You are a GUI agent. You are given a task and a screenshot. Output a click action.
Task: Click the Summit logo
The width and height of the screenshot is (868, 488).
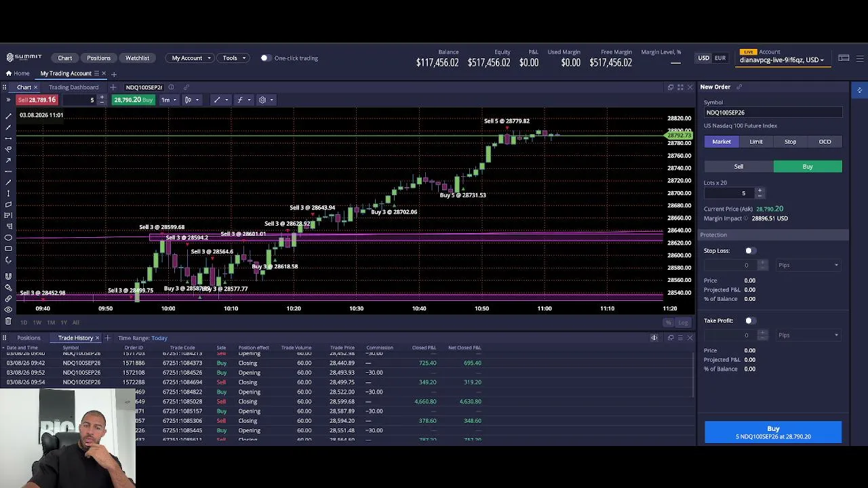24,58
